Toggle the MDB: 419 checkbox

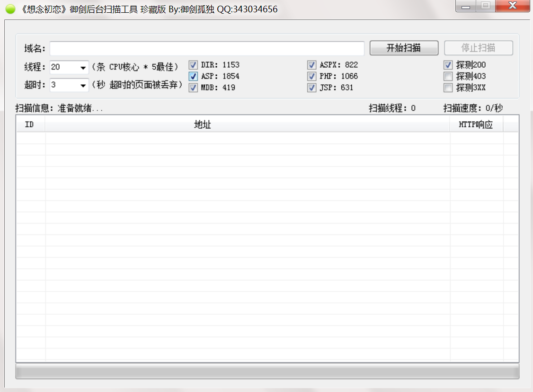tap(193, 88)
